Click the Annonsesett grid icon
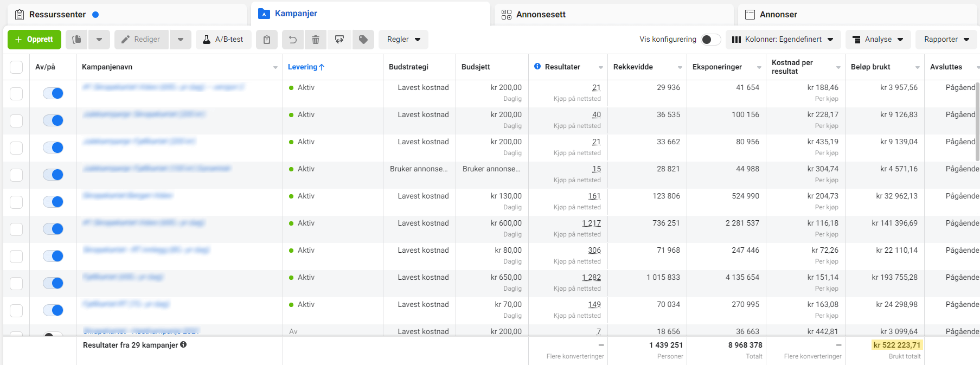 coord(507,15)
